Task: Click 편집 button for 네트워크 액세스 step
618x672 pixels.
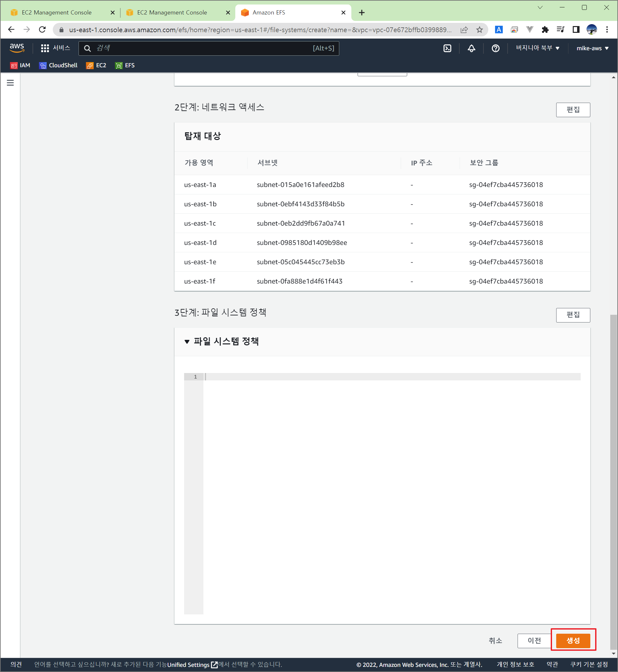Action: tap(573, 110)
